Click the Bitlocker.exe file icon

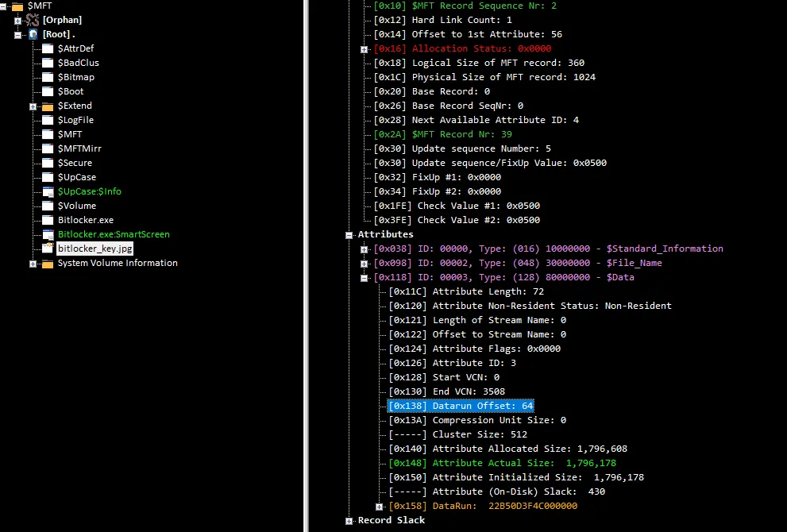pos(47,220)
